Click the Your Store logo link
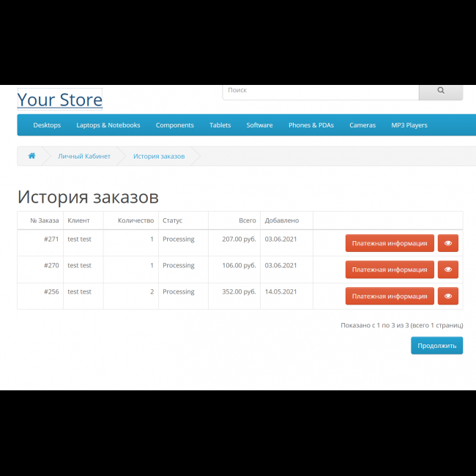The width and height of the screenshot is (476, 476). [x=60, y=100]
